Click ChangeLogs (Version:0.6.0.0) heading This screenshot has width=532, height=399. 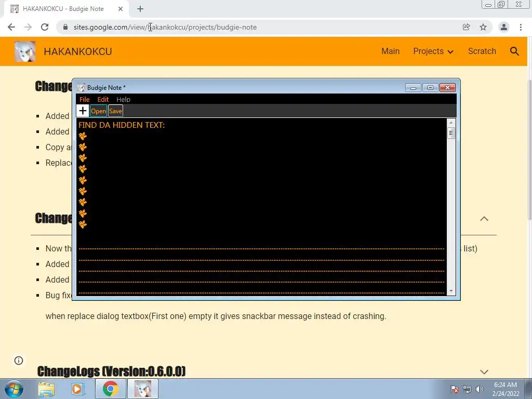click(x=111, y=371)
